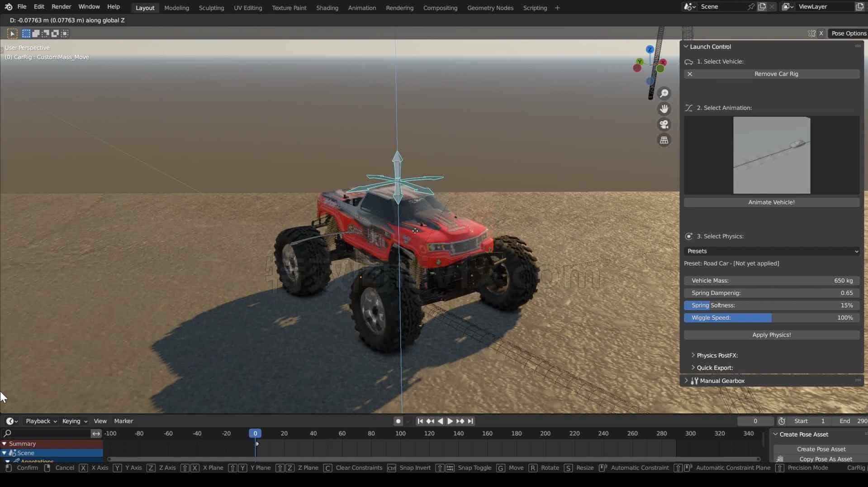This screenshot has height=487, width=868.
Task: Open the Keying dropdown
Action: (x=75, y=421)
